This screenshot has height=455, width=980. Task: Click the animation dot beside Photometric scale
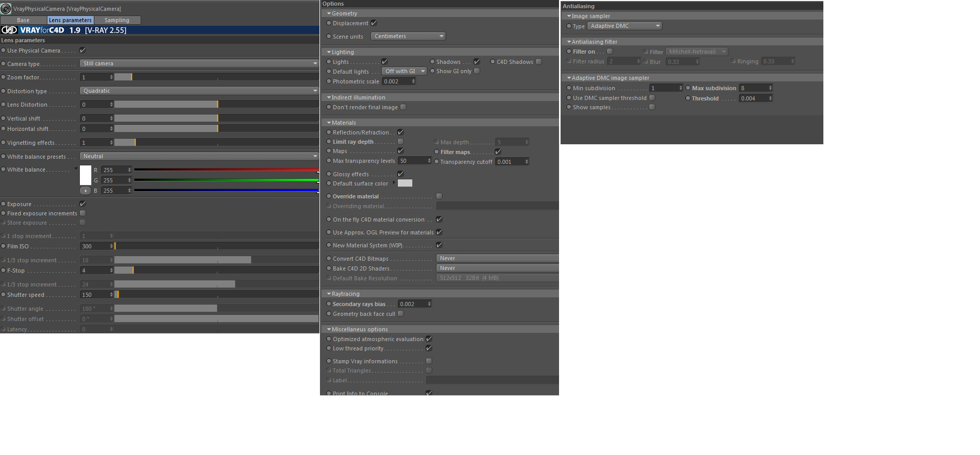click(x=329, y=81)
